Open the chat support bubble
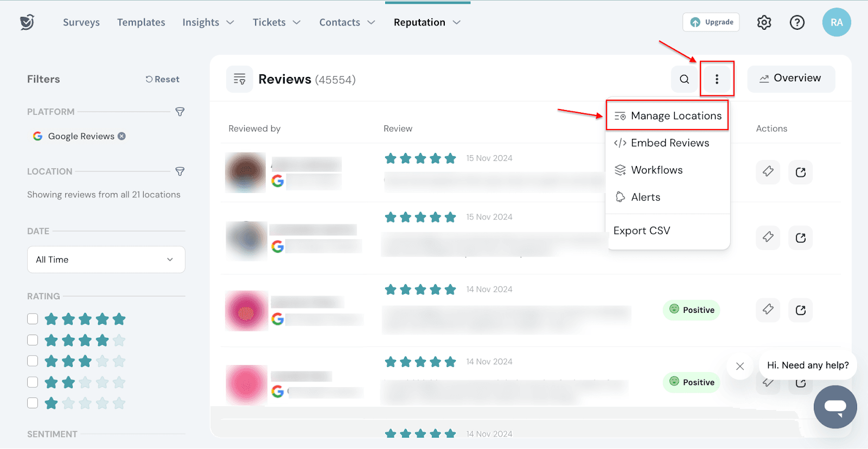Viewport: 868px width, 449px height. click(835, 407)
